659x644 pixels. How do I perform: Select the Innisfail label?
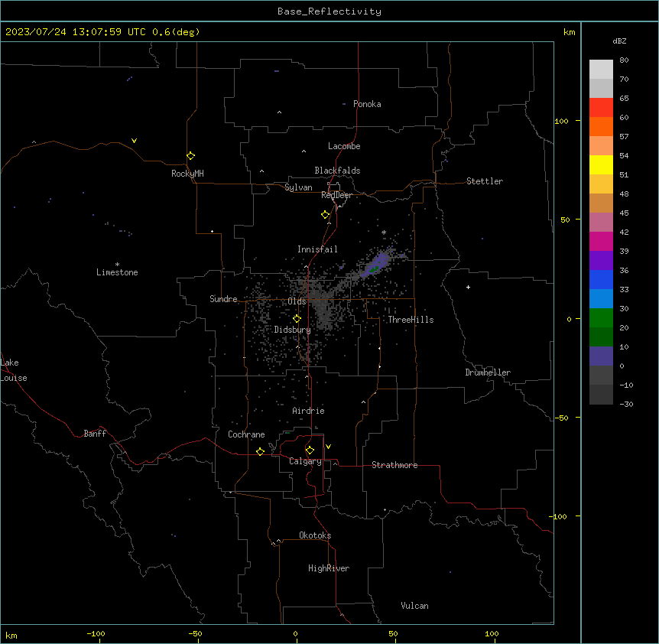pos(317,249)
